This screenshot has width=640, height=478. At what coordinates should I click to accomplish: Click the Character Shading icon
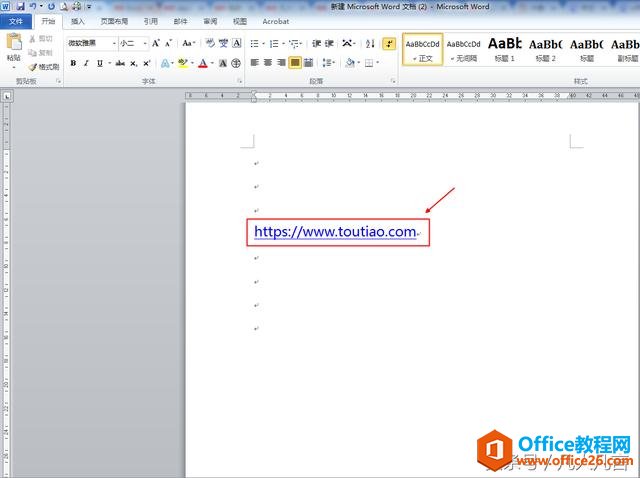[223, 63]
